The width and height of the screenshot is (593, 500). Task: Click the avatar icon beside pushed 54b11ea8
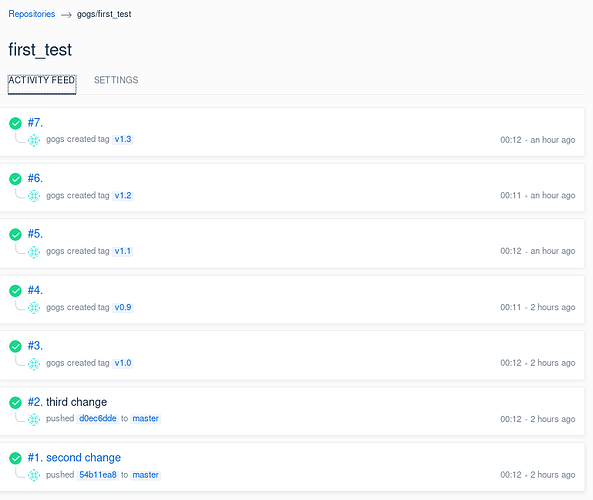(34, 475)
